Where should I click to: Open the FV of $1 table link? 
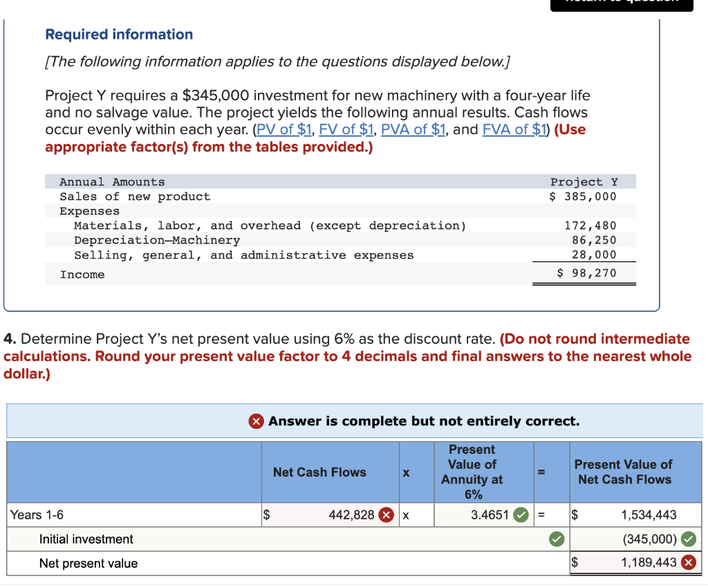[x=346, y=129]
